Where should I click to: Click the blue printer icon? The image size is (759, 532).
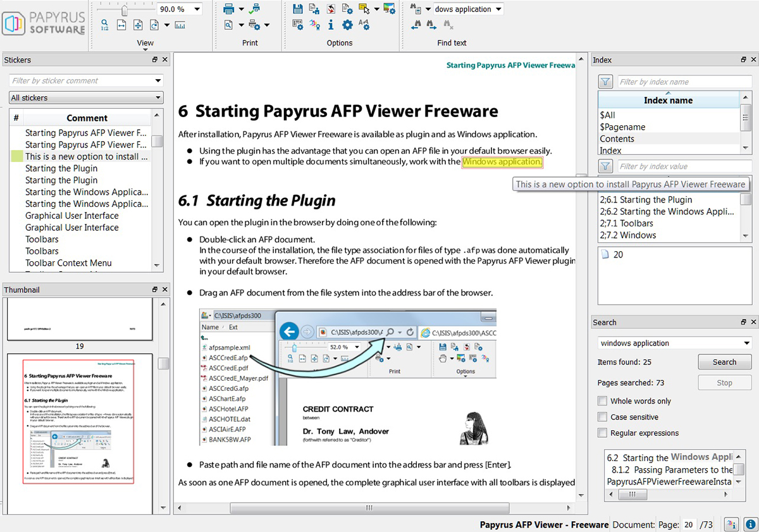point(229,9)
